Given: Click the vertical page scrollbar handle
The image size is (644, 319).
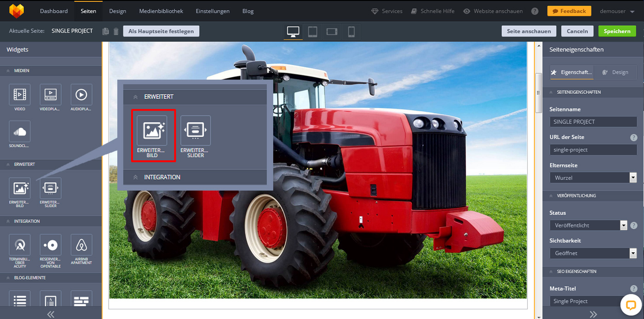Looking at the screenshot, I should click(x=539, y=93).
